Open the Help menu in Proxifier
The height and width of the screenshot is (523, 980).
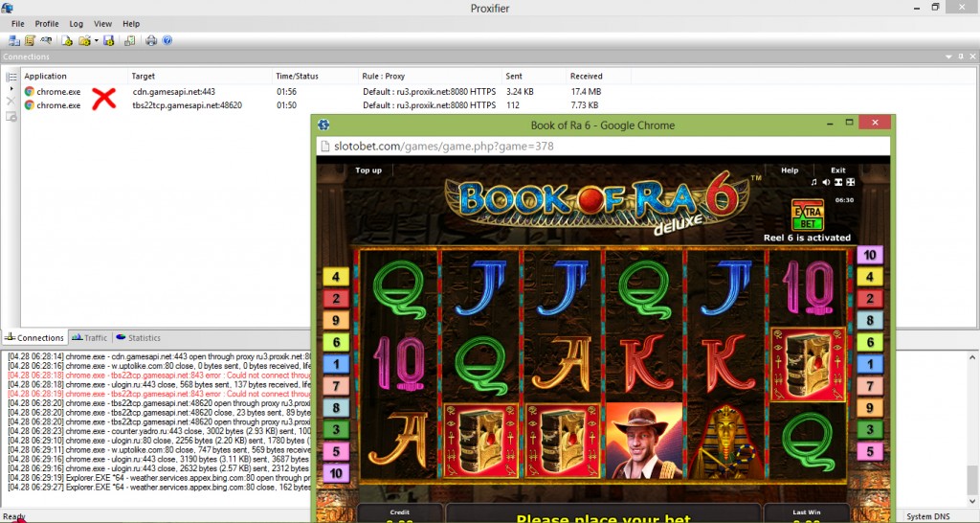(131, 24)
